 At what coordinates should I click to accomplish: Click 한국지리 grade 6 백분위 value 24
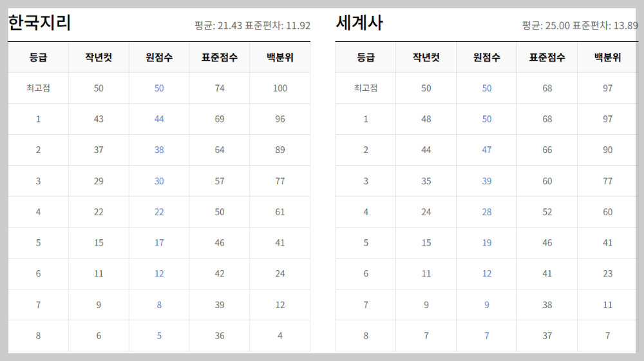point(280,273)
